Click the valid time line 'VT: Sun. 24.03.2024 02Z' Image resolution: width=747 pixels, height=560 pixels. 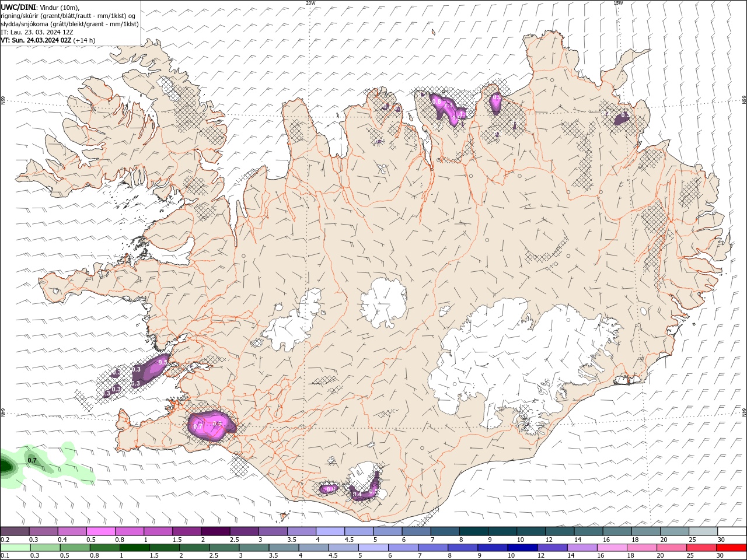coord(36,40)
